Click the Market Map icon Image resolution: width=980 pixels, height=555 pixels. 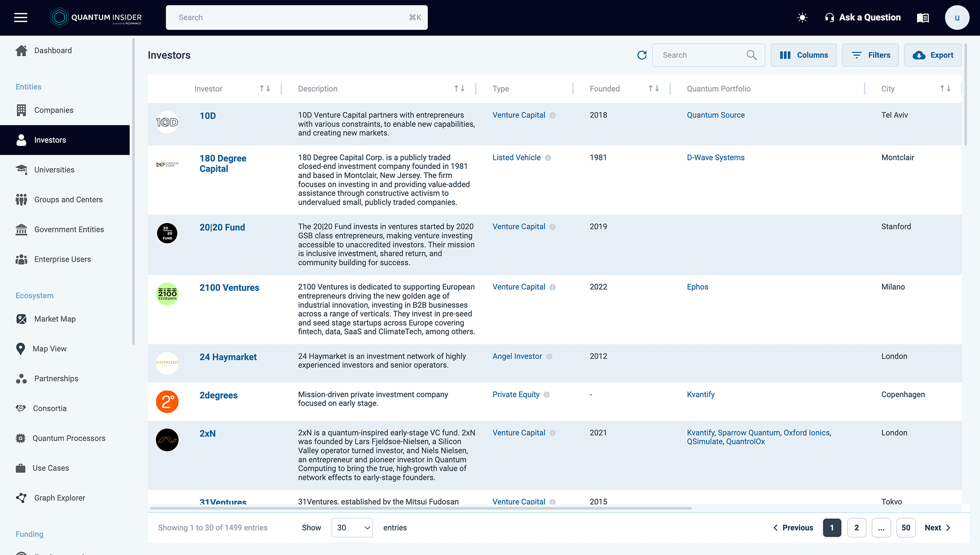click(21, 319)
